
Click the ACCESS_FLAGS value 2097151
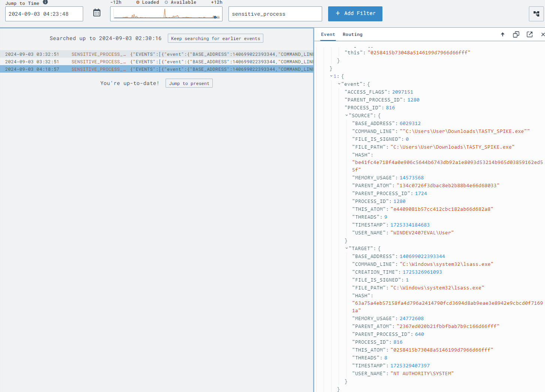[403, 92]
